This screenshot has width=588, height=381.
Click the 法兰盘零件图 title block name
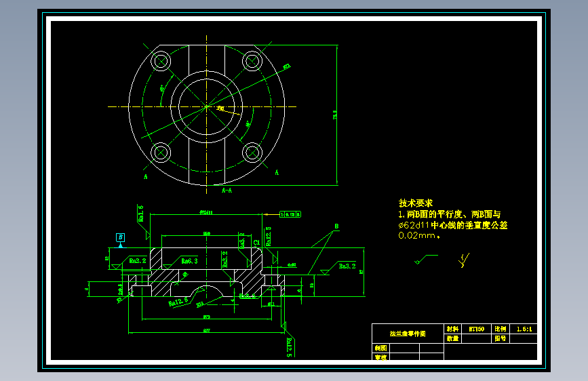408,334
